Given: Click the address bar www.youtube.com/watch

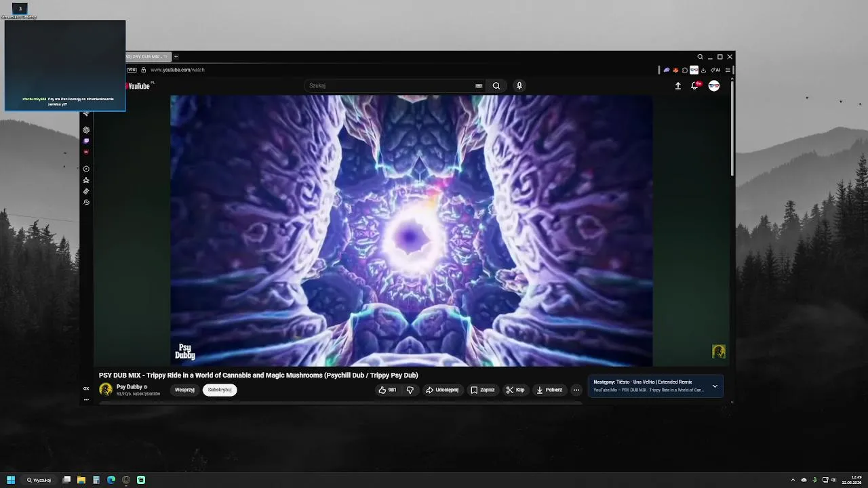Looking at the screenshot, I should [178, 70].
